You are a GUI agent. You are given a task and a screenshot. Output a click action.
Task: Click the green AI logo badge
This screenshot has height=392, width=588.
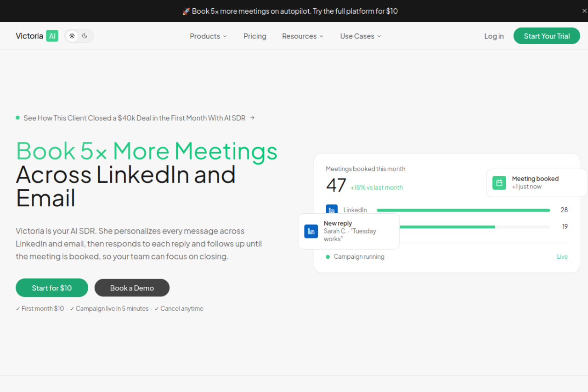click(52, 36)
